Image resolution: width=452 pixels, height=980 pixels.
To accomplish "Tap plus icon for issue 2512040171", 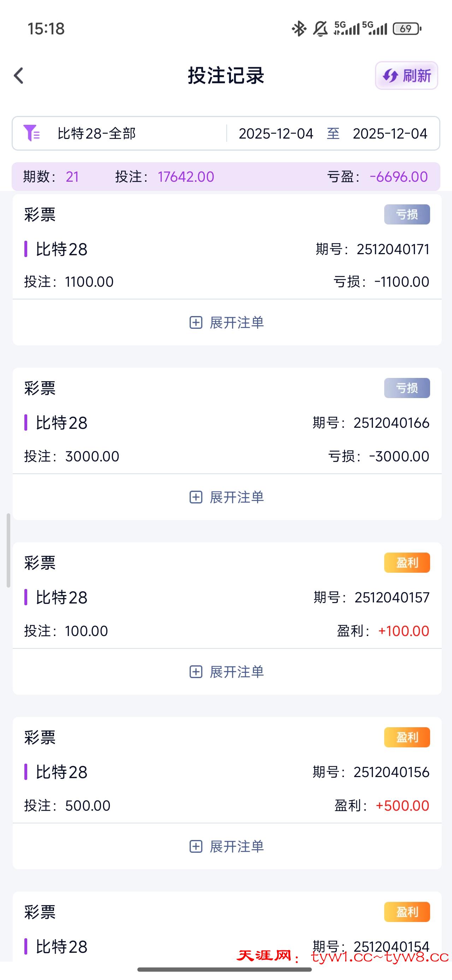I will coord(196,323).
